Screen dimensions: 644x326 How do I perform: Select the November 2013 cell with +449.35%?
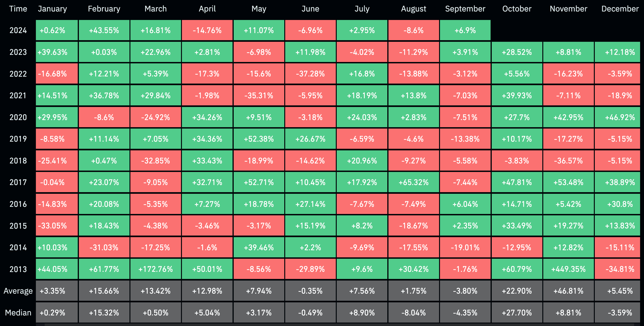[x=567, y=269]
